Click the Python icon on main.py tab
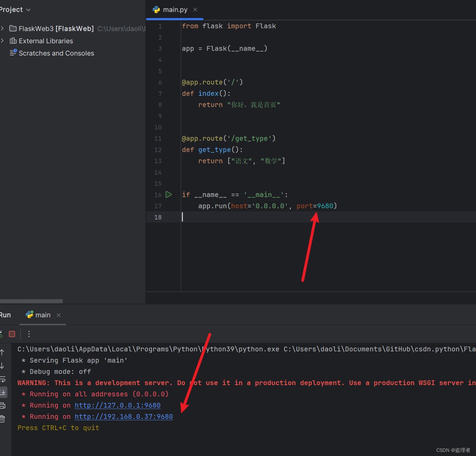Viewport: 476px width, 456px height. (156, 10)
